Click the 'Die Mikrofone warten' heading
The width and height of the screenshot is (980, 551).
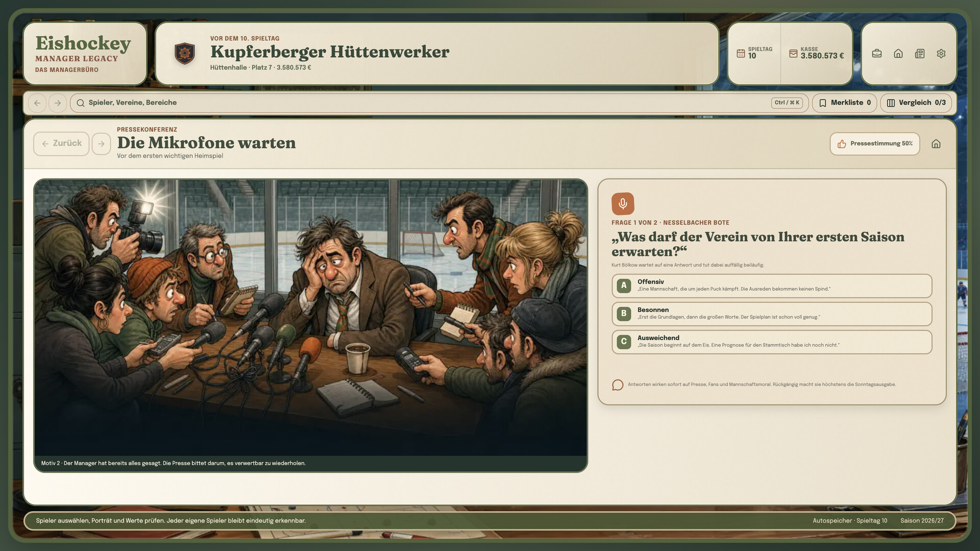click(x=206, y=143)
